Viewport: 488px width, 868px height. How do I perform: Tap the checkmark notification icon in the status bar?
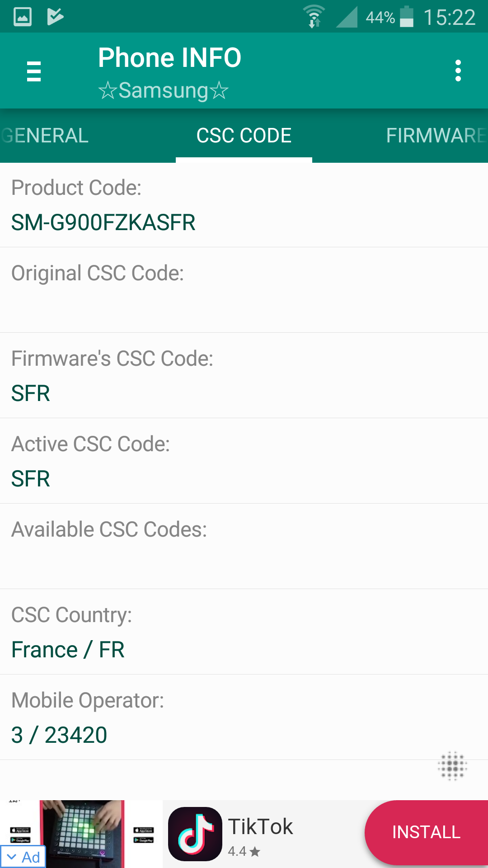coord(55,17)
